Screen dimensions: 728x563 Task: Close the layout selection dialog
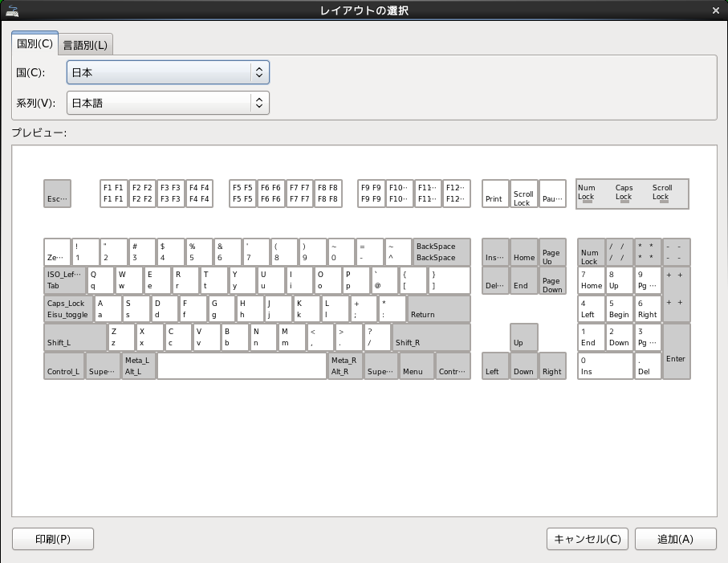tap(715, 10)
